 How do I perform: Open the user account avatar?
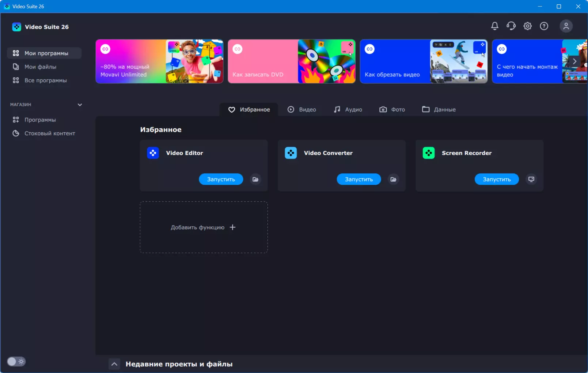pyautogui.click(x=566, y=26)
